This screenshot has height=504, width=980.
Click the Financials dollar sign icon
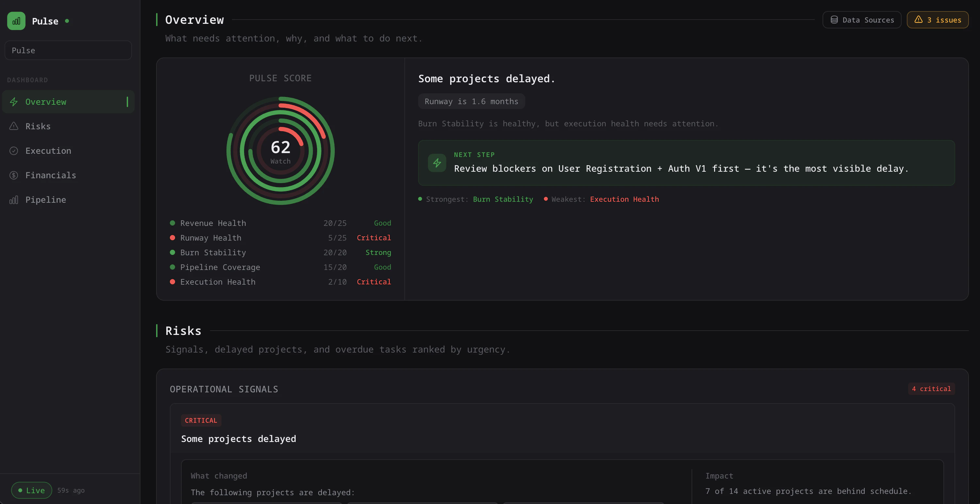tap(14, 175)
